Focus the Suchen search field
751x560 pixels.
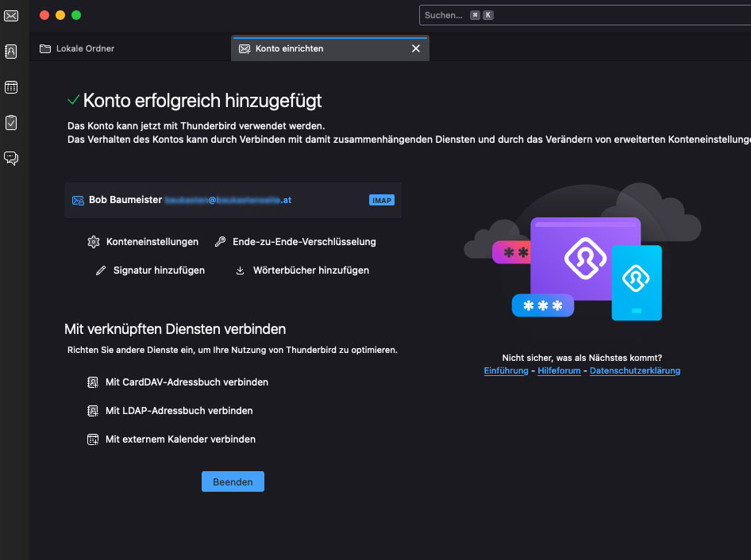coord(584,15)
